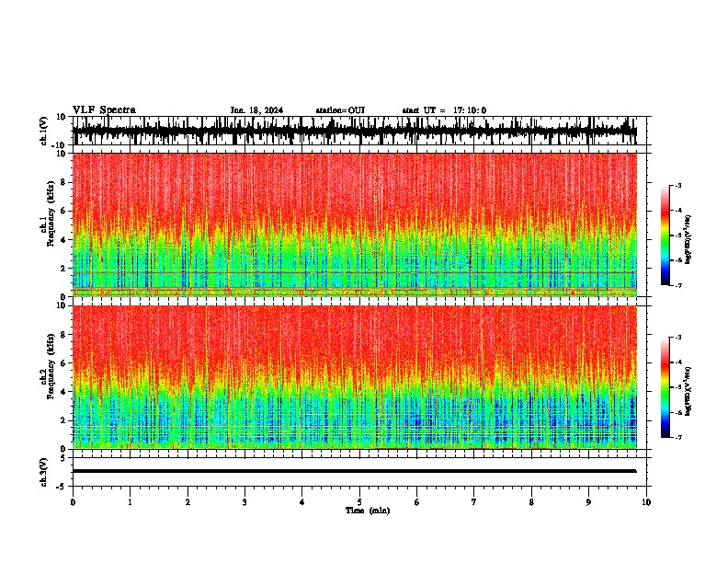Click the 'start UT = 17:10:0' label
This screenshot has width=728, height=563.
click(x=444, y=110)
